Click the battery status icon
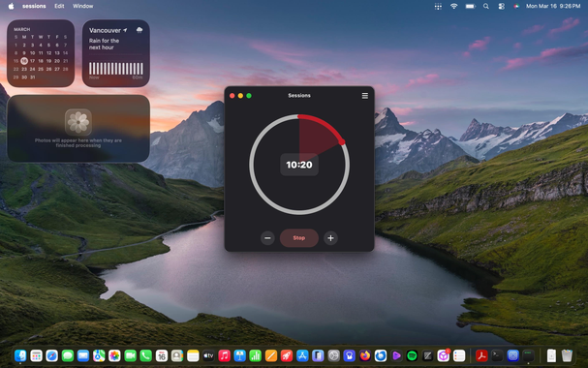 coord(470,6)
